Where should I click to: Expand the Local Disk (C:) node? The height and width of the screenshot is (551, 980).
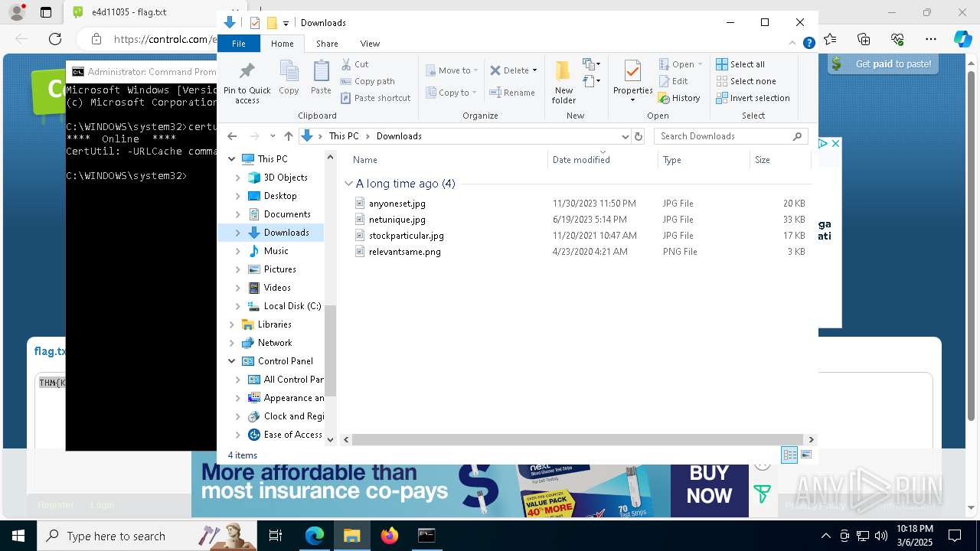[238, 306]
